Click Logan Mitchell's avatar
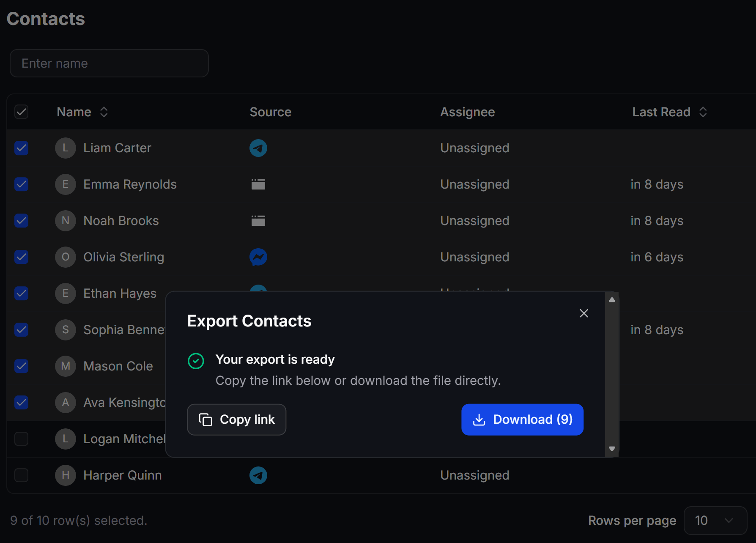This screenshot has width=756, height=543. point(66,439)
